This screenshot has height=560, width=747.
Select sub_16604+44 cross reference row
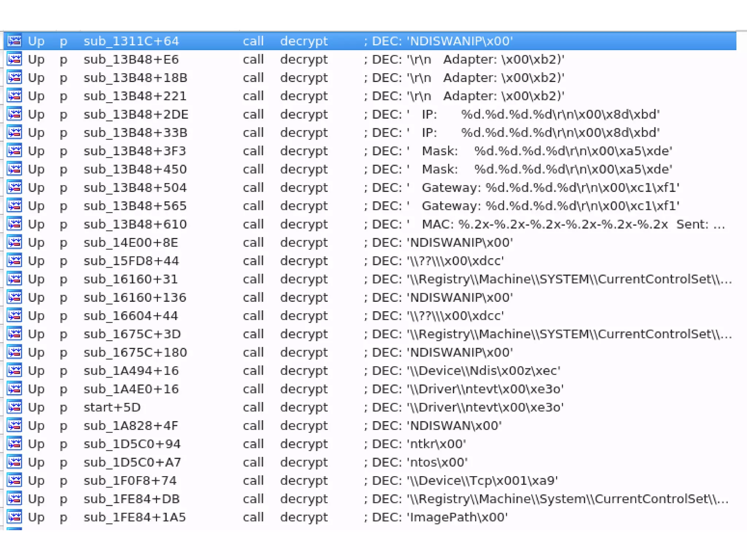[x=131, y=315]
